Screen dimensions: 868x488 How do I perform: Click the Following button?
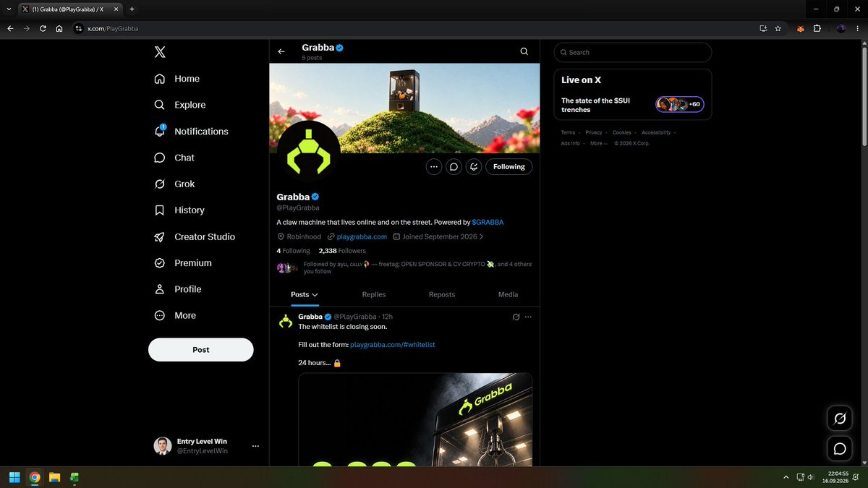click(x=509, y=166)
